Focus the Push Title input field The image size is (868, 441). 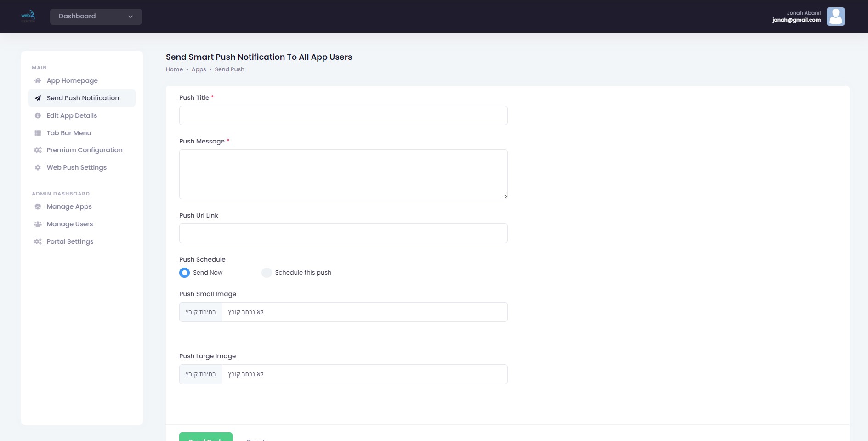pos(343,115)
